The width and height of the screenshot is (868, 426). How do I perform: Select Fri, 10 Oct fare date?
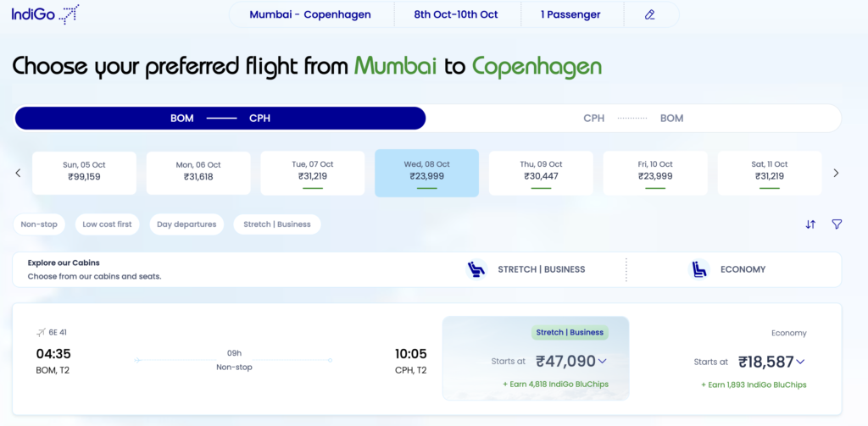(655, 172)
